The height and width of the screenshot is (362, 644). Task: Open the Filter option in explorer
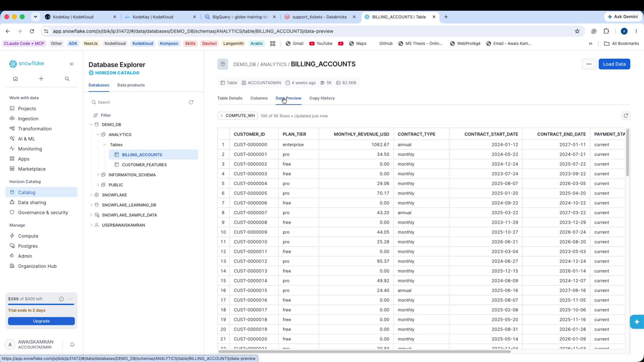point(102,115)
